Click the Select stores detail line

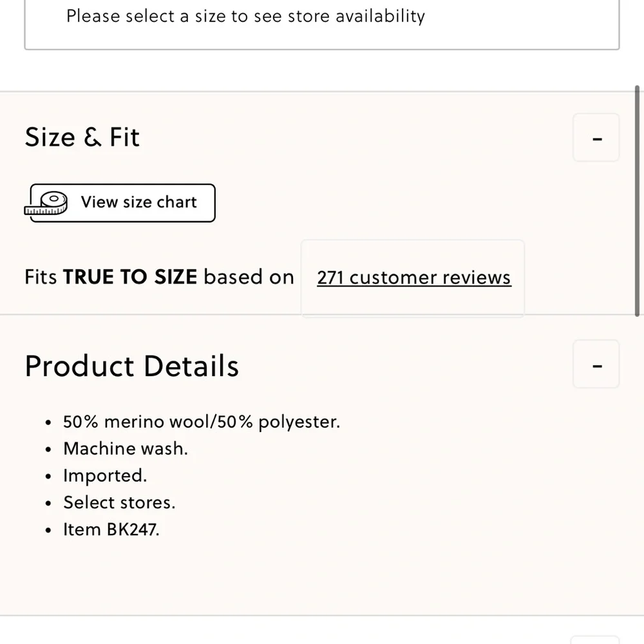pyautogui.click(x=120, y=502)
